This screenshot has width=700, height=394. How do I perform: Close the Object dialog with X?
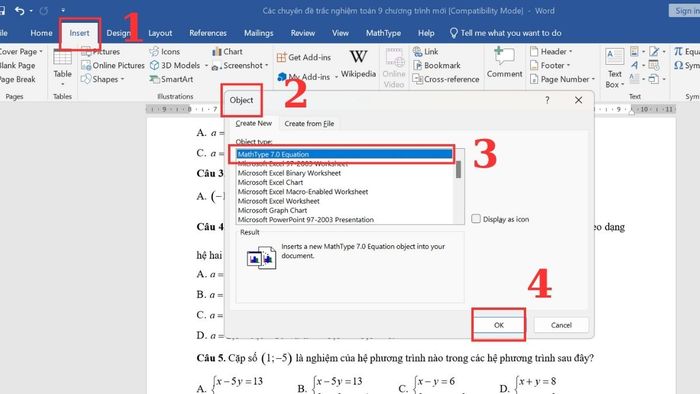point(579,100)
